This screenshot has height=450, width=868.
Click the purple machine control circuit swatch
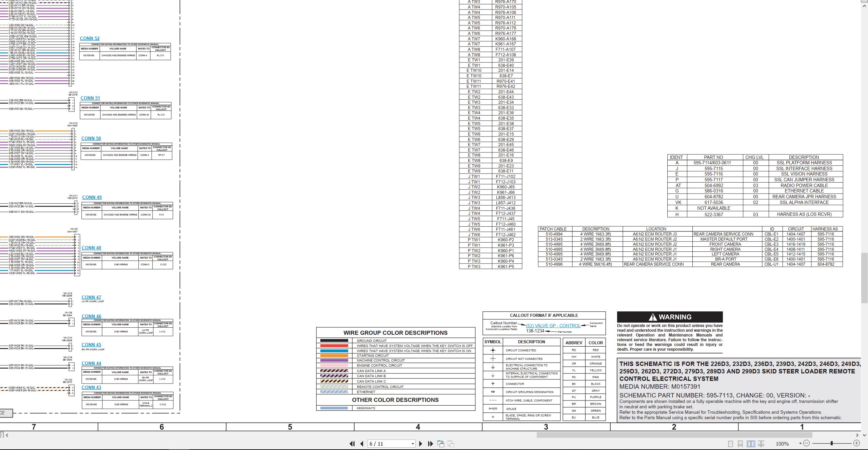point(334,361)
